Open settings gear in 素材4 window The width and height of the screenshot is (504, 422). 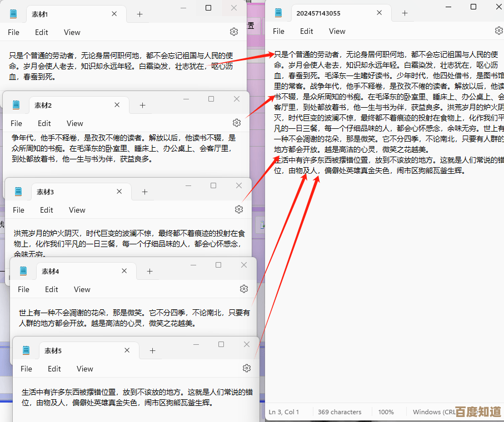244,289
